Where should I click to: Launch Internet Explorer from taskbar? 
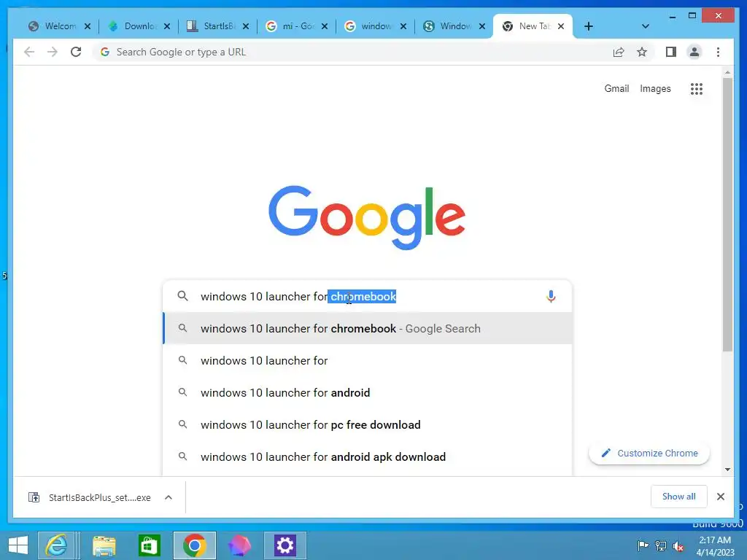pyautogui.click(x=56, y=545)
